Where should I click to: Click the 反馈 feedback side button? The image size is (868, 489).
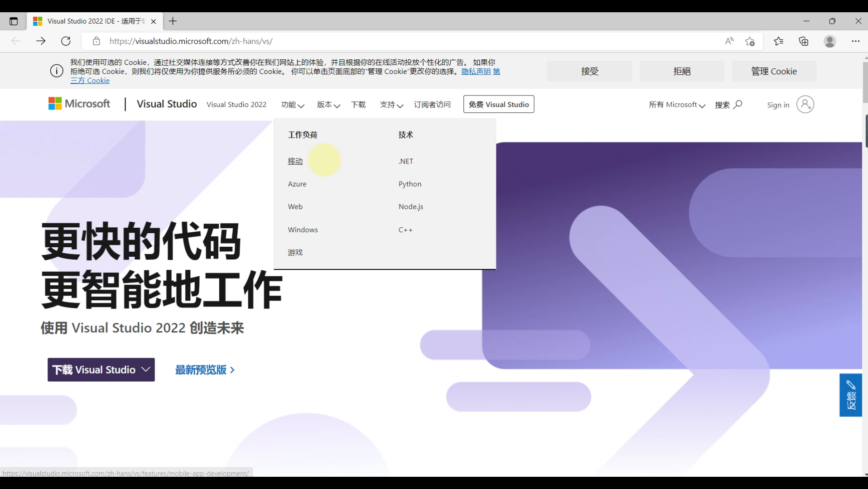point(850,395)
